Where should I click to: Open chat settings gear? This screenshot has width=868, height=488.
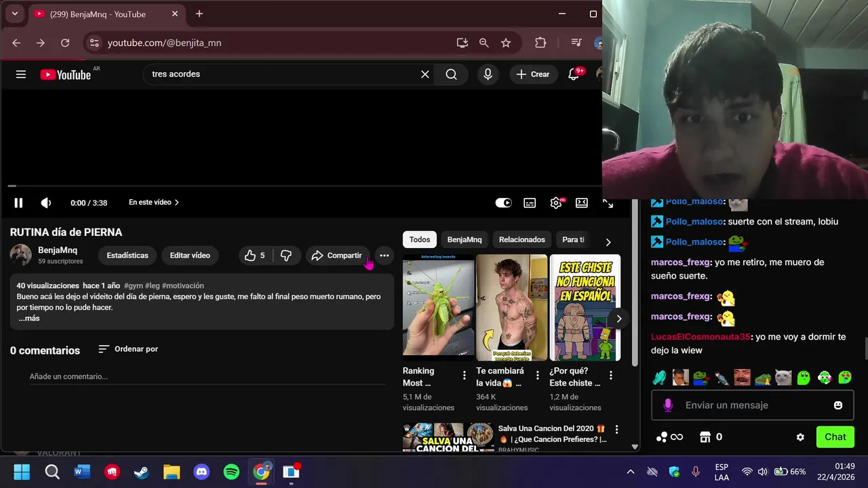click(800, 437)
